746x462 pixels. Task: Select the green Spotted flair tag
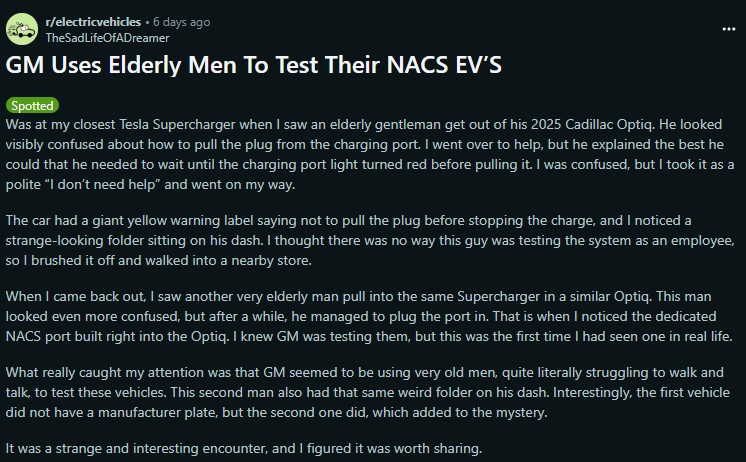[32, 105]
